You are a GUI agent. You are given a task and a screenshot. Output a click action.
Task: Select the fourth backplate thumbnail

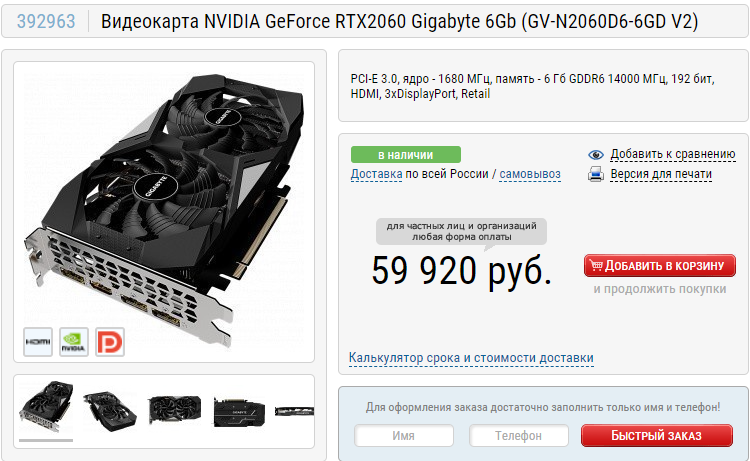coord(239,412)
